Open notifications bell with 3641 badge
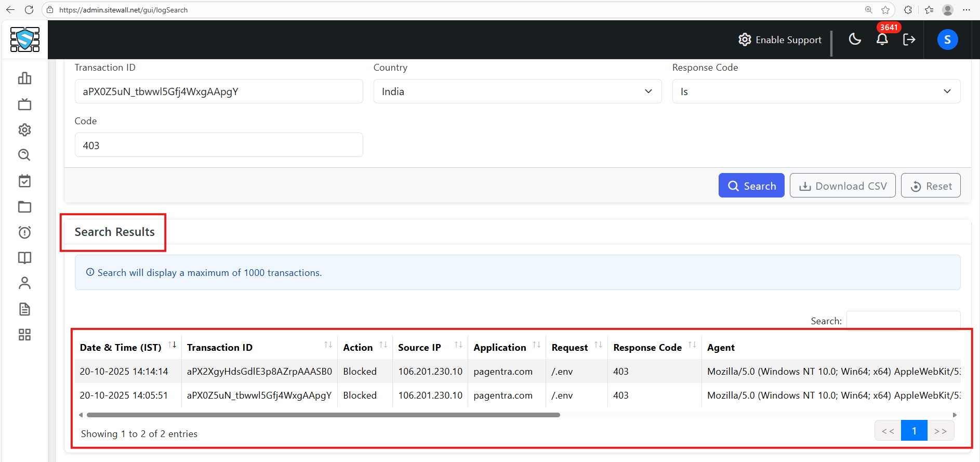This screenshot has height=462, width=980. (x=882, y=39)
